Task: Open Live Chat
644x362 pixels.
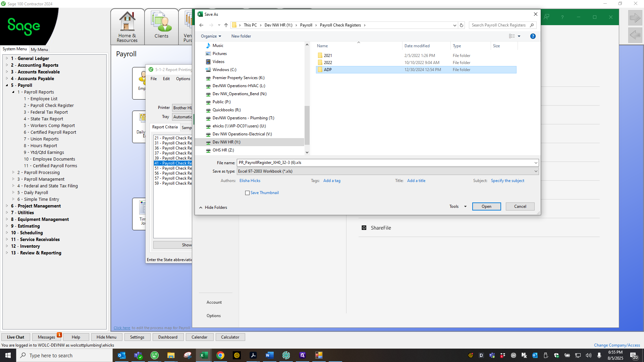Action: point(15,337)
